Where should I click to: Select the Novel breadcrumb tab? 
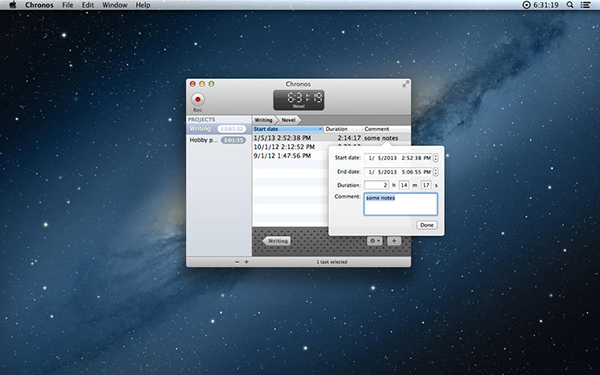[289, 120]
